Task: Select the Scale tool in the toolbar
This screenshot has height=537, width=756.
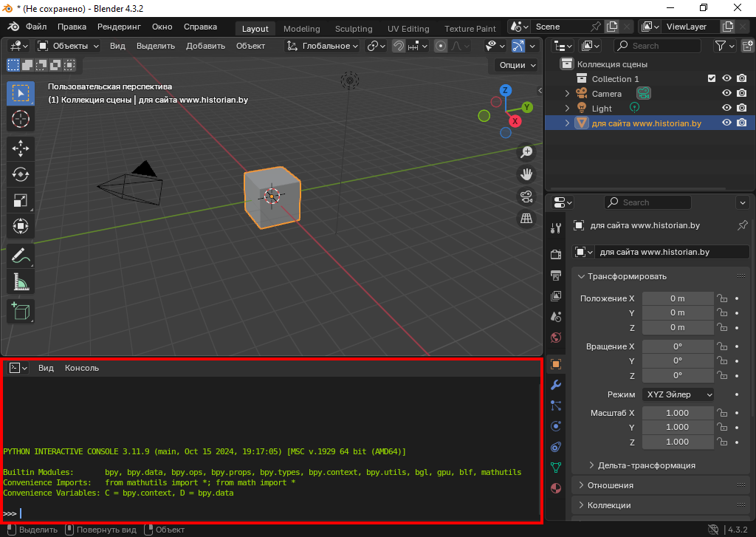Action: [x=21, y=200]
